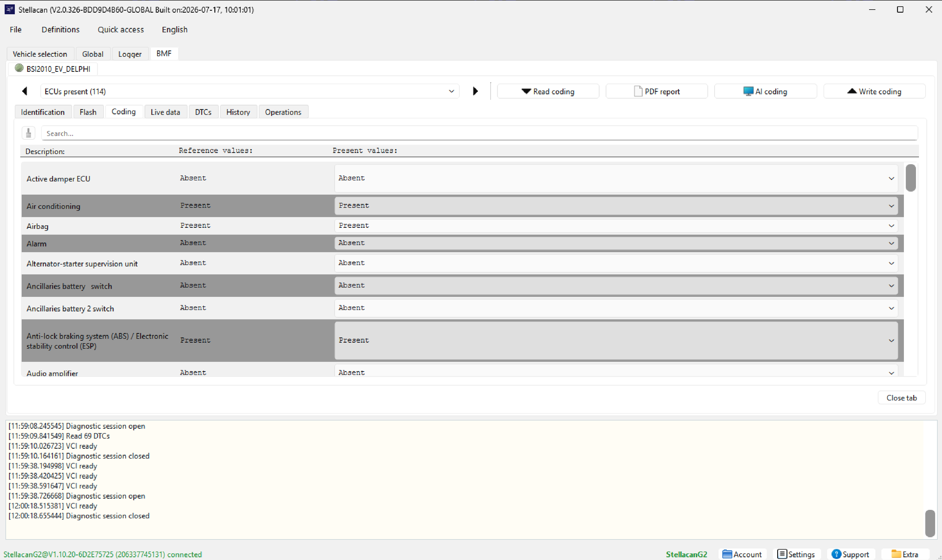942x560 pixels.
Task: Open the Definitions menu
Action: point(60,29)
